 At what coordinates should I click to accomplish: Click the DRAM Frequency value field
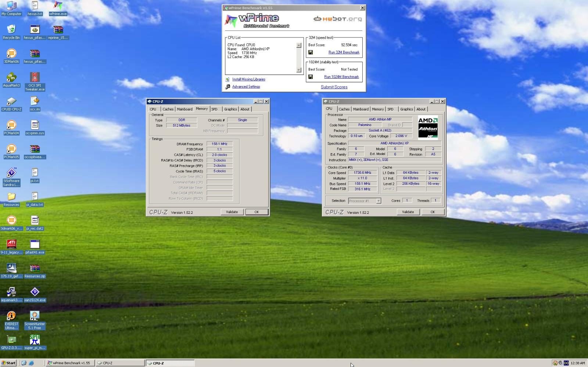tap(219, 144)
